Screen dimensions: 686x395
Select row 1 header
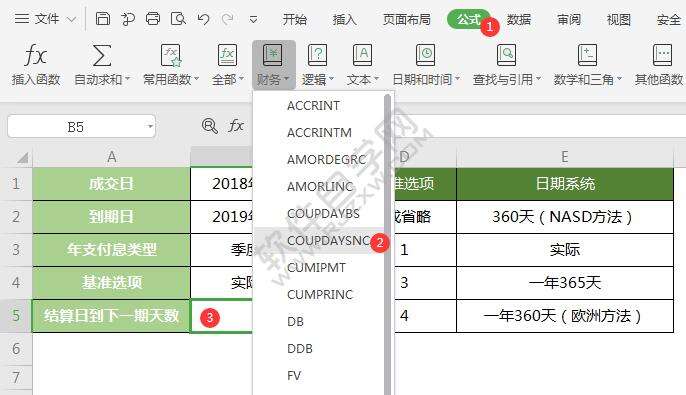pos(16,184)
